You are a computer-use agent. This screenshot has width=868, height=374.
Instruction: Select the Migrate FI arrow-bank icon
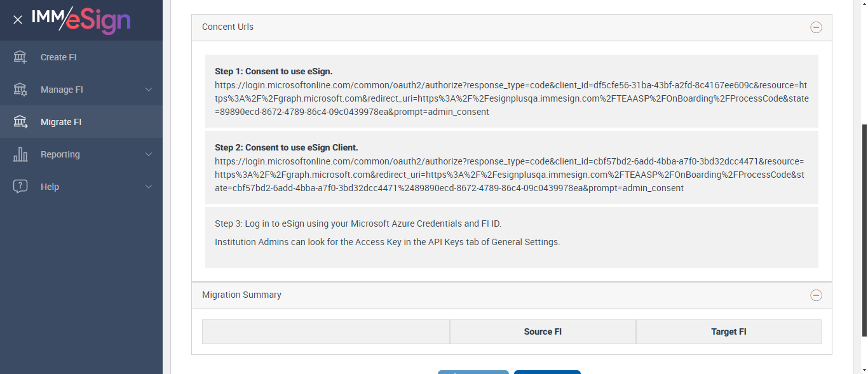click(x=20, y=122)
